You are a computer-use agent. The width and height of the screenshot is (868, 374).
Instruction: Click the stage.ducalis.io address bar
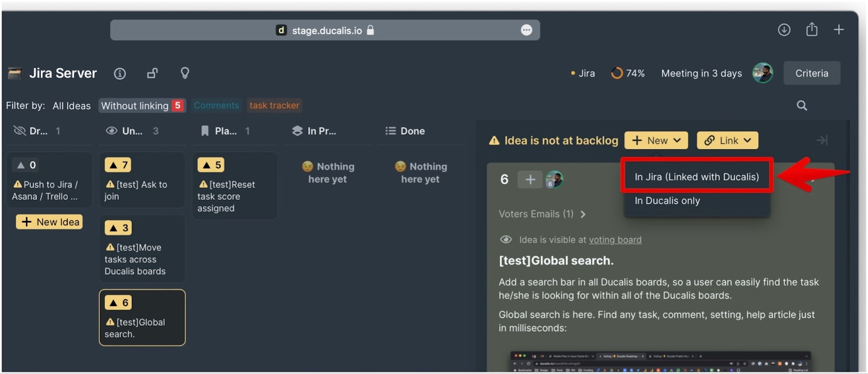325,30
